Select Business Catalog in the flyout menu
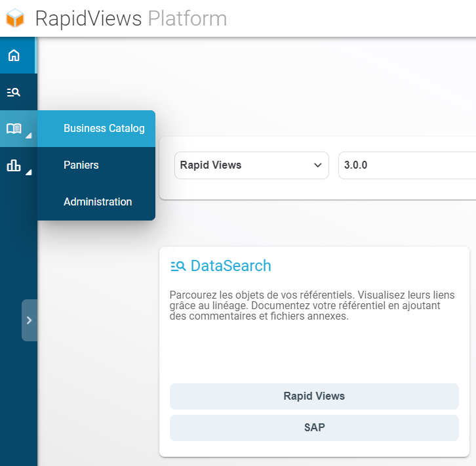 pyautogui.click(x=96, y=129)
